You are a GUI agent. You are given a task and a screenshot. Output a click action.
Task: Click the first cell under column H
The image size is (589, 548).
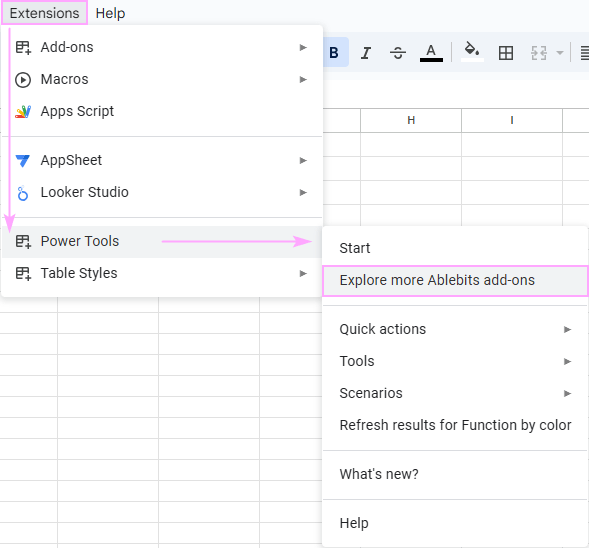point(411,145)
